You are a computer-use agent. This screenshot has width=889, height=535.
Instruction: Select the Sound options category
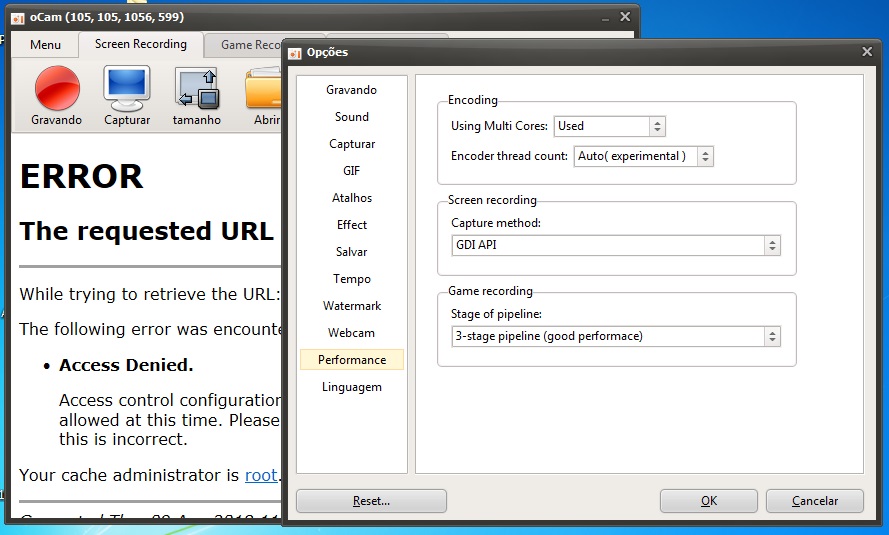(352, 117)
